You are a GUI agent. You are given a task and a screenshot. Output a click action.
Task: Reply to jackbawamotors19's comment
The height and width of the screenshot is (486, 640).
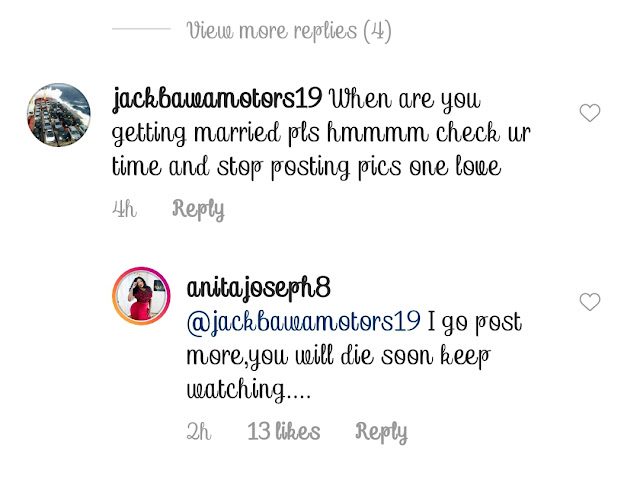(x=198, y=209)
